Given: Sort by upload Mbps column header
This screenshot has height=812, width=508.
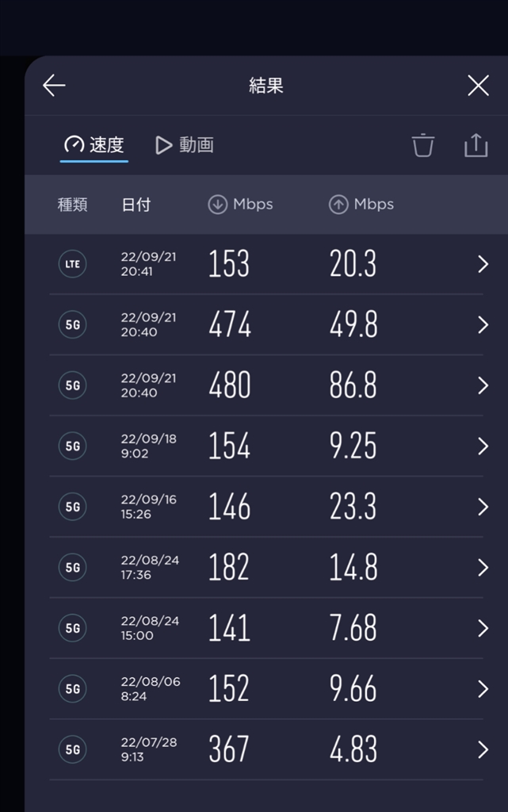Looking at the screenshot, I should pyautogui.click(x=361, y=205).
